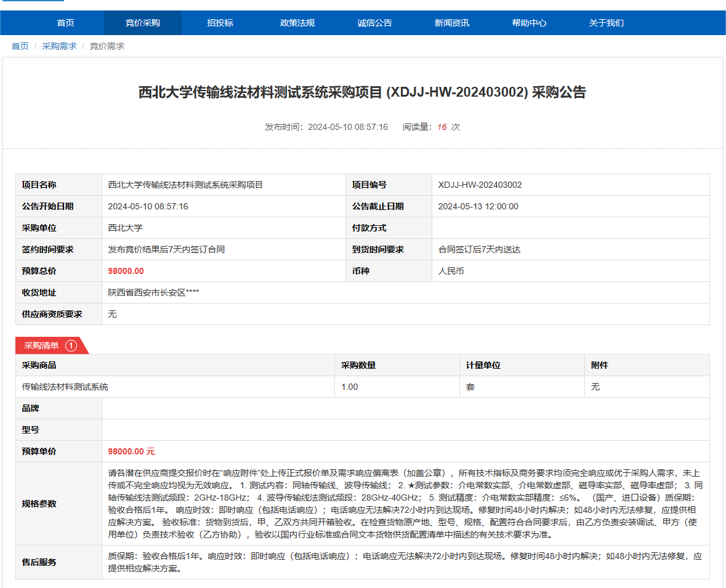Open the 首页 navigation menu item
The width and height of the screenshot is (726, 588).
[x=65, y=23]
